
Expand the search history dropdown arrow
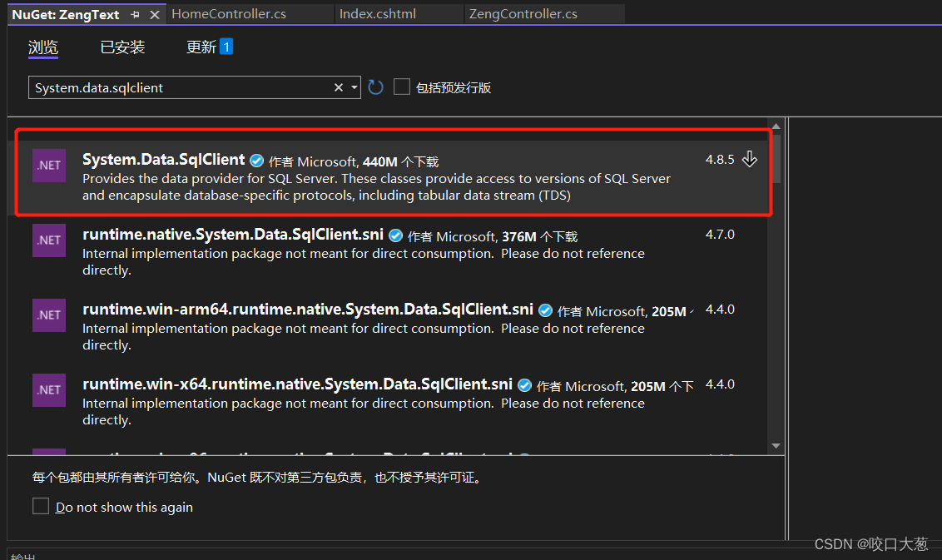coord(354,87)
